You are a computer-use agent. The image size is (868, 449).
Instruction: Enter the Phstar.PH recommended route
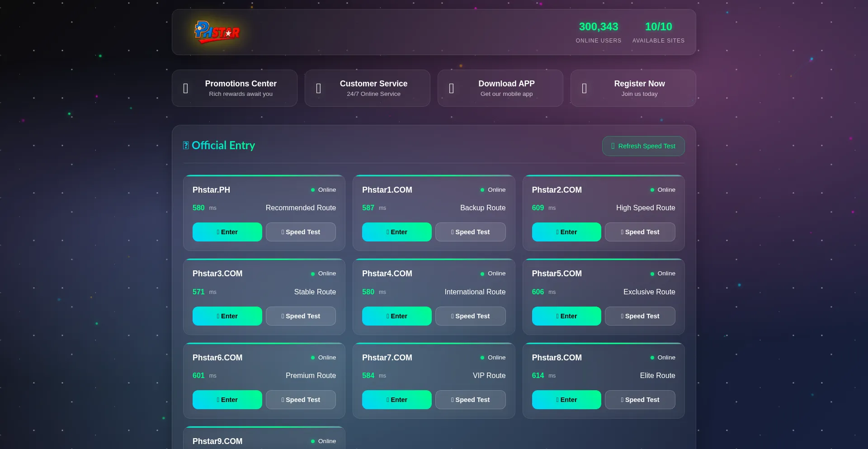click(x=227, y=232)
